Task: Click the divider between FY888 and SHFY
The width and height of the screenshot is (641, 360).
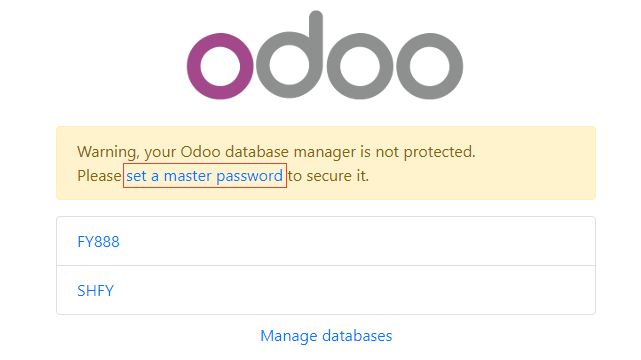Action: point(326,266)
